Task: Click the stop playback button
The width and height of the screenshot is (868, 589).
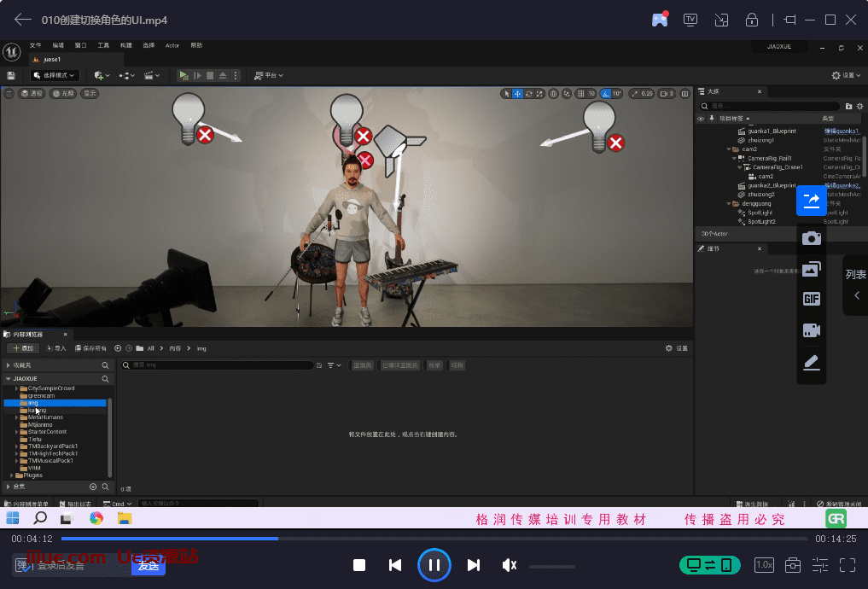Action: pyautogui.click(x=359, y=565)
